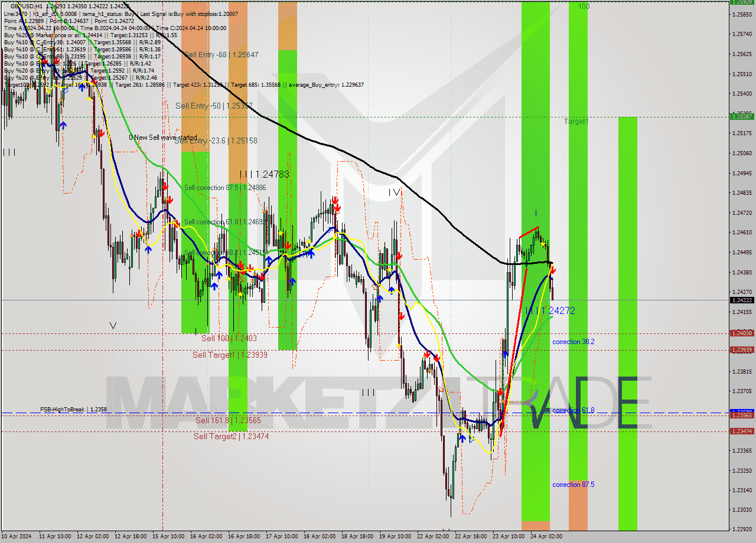Click the 1.24835 price scale value
The height and width of the screenshot is (543, 756).
(x=742, y=193)
